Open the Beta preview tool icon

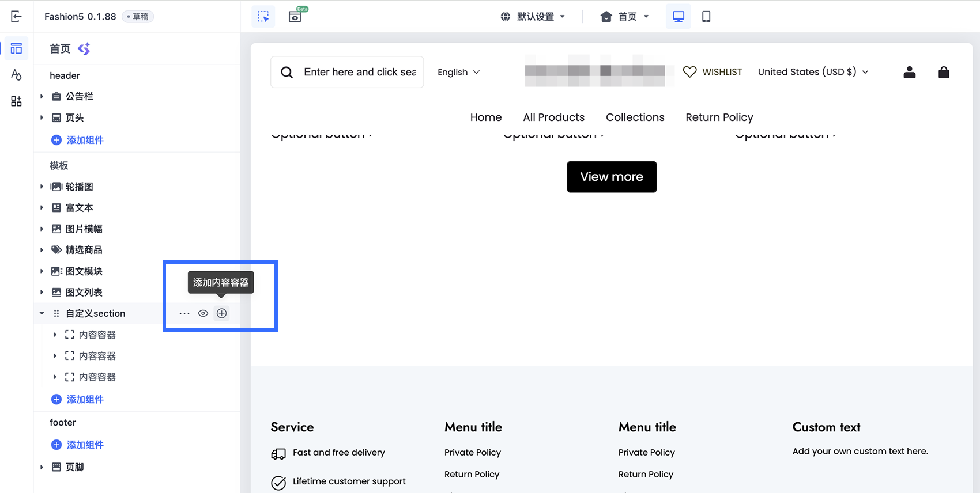pyautogui.click(x=295, y=16)
